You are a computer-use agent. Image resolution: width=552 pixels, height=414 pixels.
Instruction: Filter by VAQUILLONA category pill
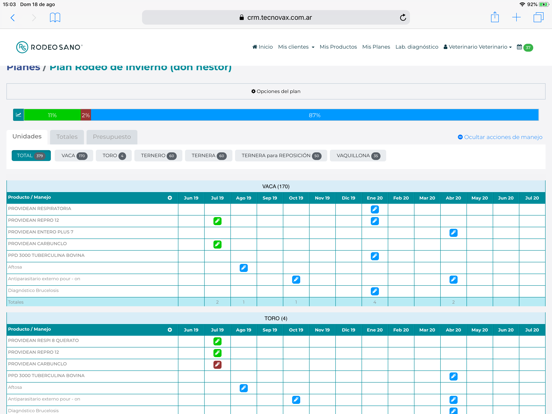point(358,156)
